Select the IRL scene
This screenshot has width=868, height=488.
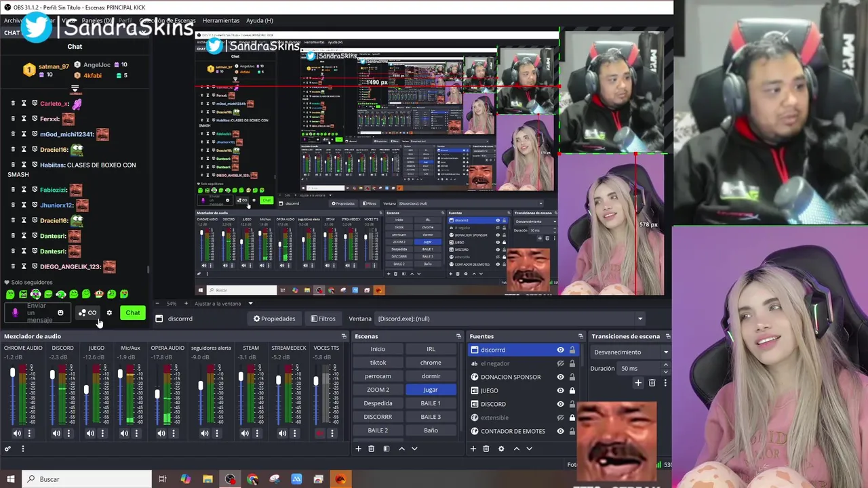point(431,349)
